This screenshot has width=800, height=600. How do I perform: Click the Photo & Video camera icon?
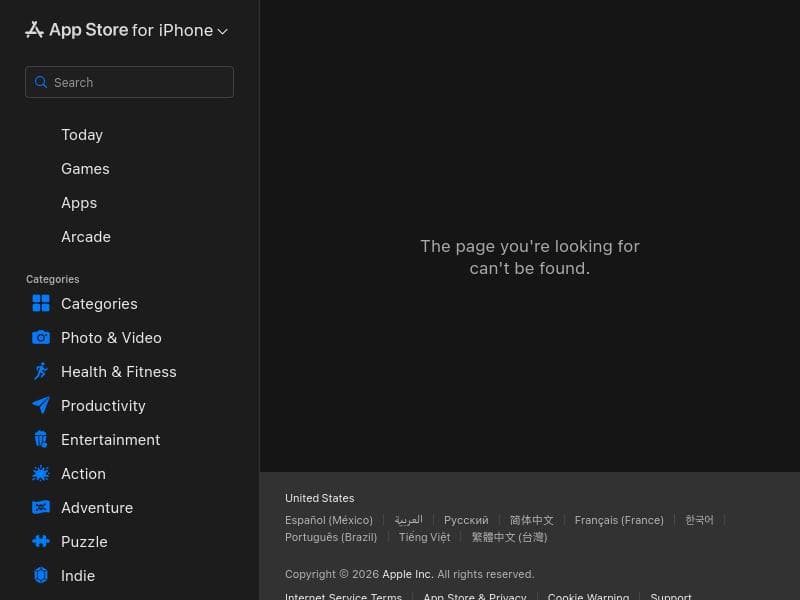[41, 337]
